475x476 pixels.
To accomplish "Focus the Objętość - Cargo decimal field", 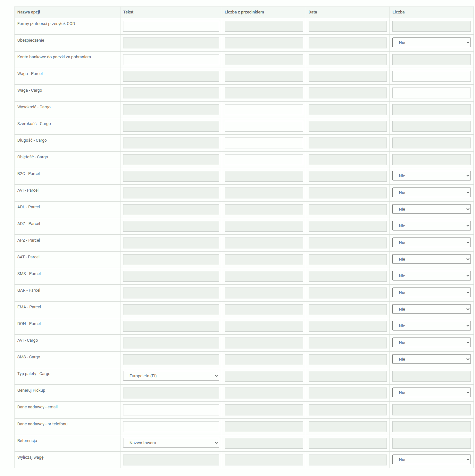I will click(263, 160).
